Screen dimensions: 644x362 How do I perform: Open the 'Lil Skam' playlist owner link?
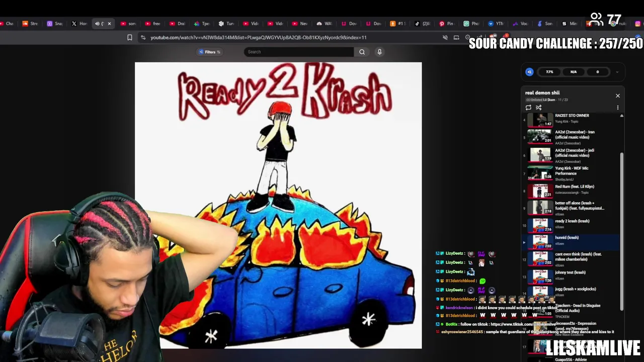click(549, 100)
